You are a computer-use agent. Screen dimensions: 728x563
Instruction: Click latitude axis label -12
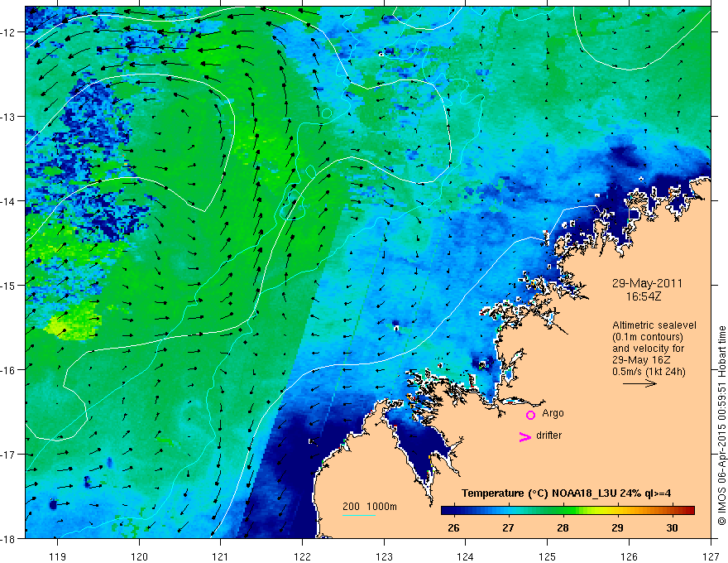pos(8,32)
